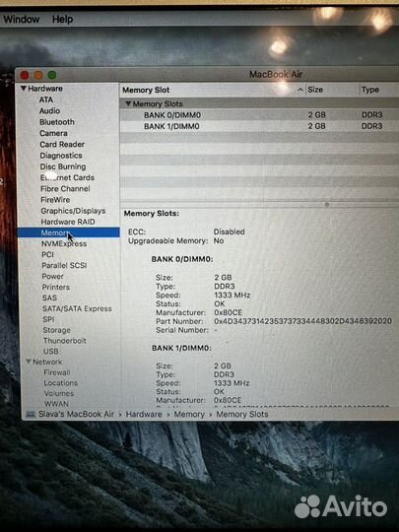
Task: Select Volumes under Network
Action: pyautogui.click(x=59, y=393)
